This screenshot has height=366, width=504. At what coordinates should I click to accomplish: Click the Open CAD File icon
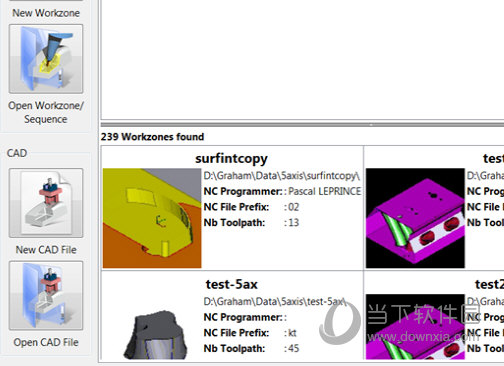(x=46, y=295)
